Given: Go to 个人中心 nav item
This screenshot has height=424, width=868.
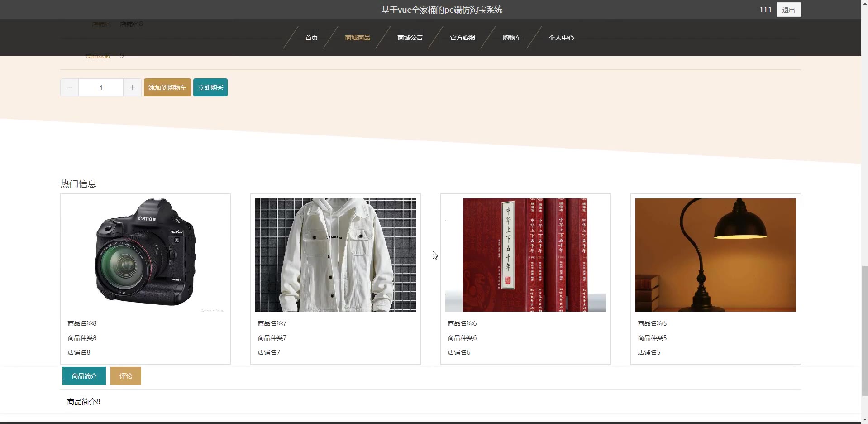Looking at the screenshot, I should 561,38.
